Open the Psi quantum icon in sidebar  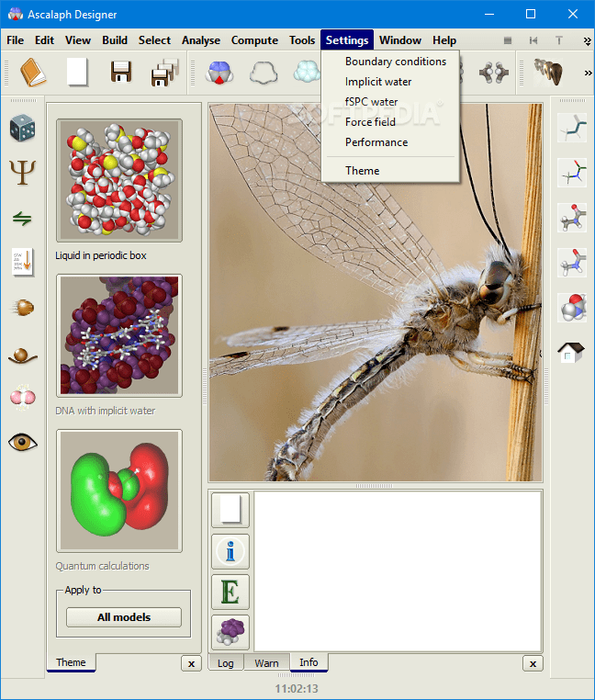coord(22,173)
